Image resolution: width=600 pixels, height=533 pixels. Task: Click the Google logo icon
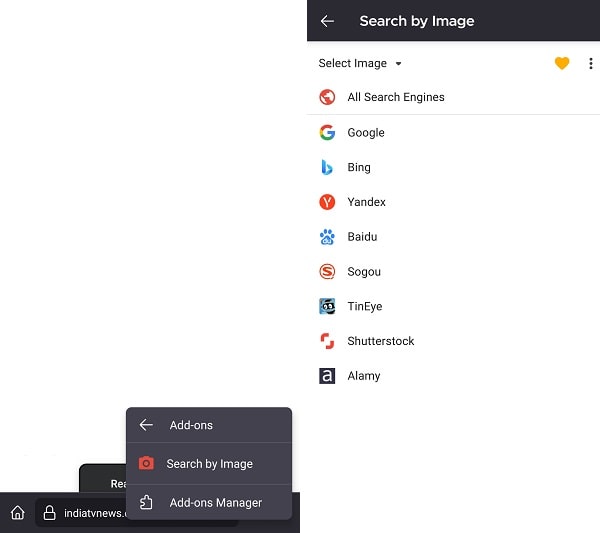[327, 132]
